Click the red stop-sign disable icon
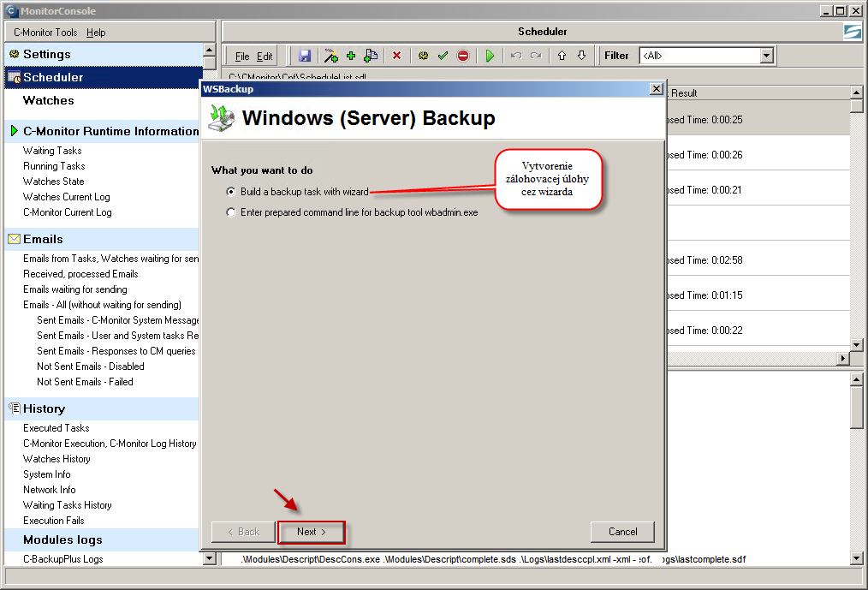This screenshot has height=590, width=868. pos(463,56)
